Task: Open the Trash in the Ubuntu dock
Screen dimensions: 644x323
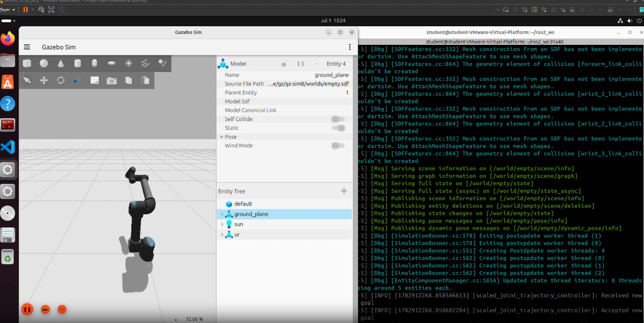Action: (x=8, y=257)
